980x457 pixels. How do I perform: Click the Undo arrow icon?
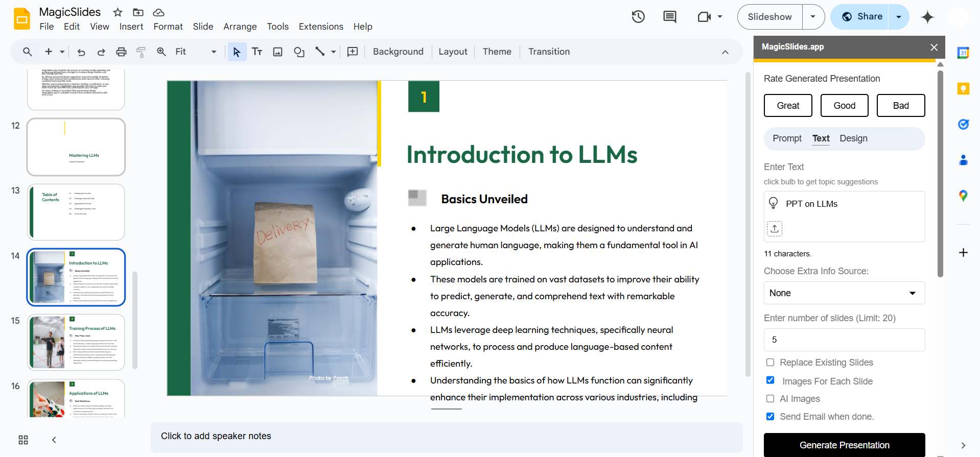81,52
